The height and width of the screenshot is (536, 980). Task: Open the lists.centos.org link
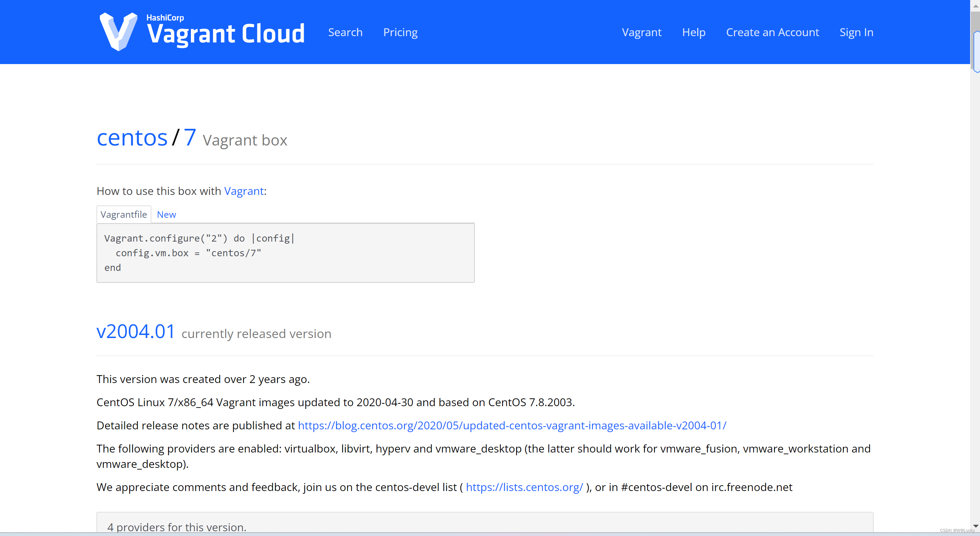click(x=524, y=487)
